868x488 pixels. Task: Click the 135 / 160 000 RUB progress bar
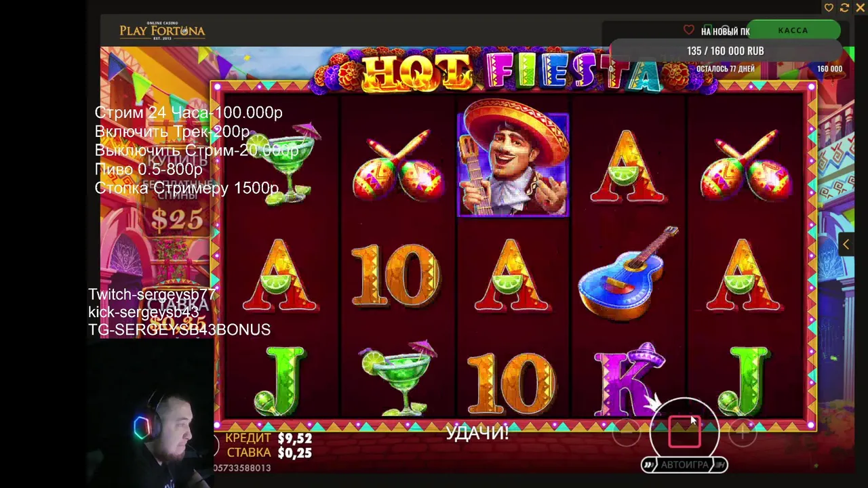coord(726,52)
